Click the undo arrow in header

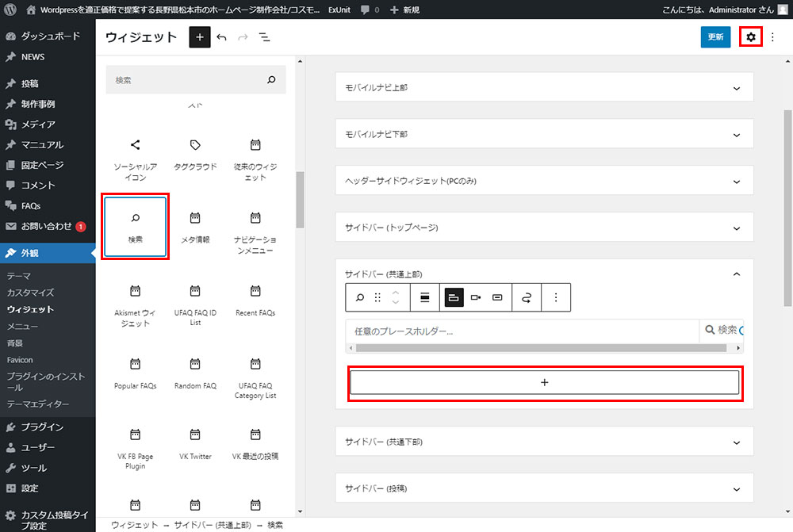[221, 37]
